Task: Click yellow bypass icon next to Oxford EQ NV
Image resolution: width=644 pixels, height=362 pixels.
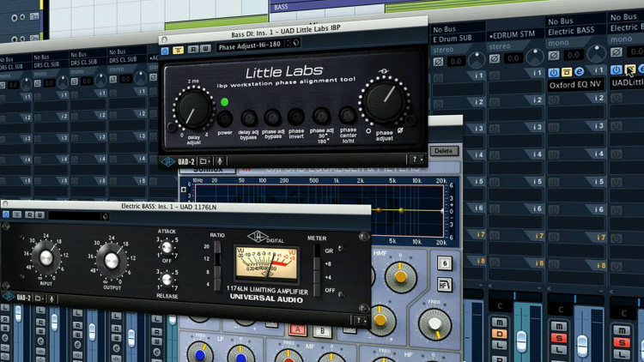Action: (x=567, y=72)
